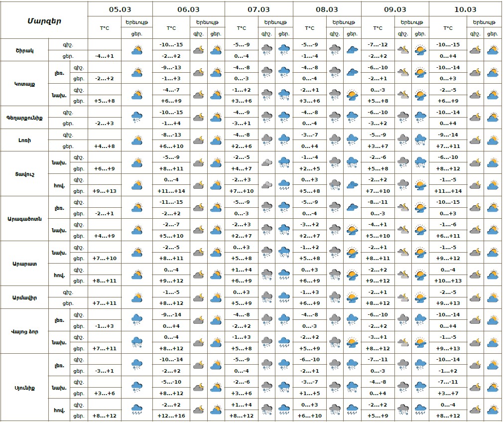This screenshot has height=423, width=504.
Task: Click the Վայոց ձոր region name
Action: click(24, 331)
